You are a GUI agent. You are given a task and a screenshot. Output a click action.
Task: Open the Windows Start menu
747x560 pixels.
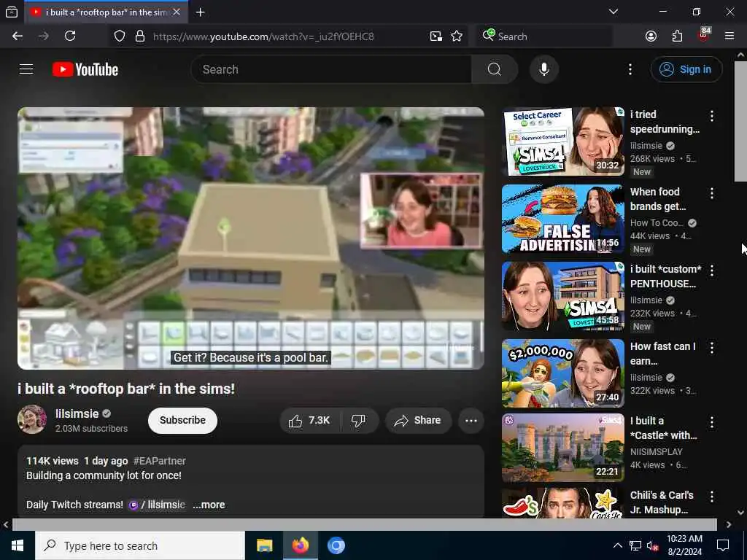[x=18, y=545]
